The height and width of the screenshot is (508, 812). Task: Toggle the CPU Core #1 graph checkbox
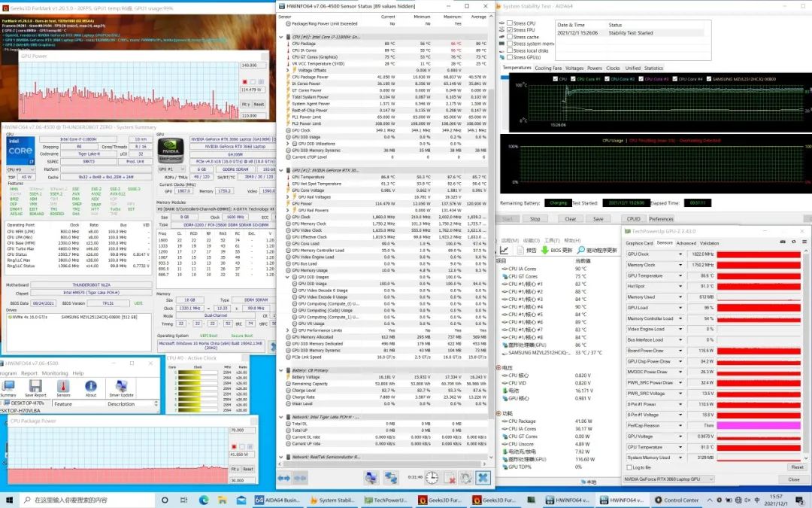(x=573, y=79)
